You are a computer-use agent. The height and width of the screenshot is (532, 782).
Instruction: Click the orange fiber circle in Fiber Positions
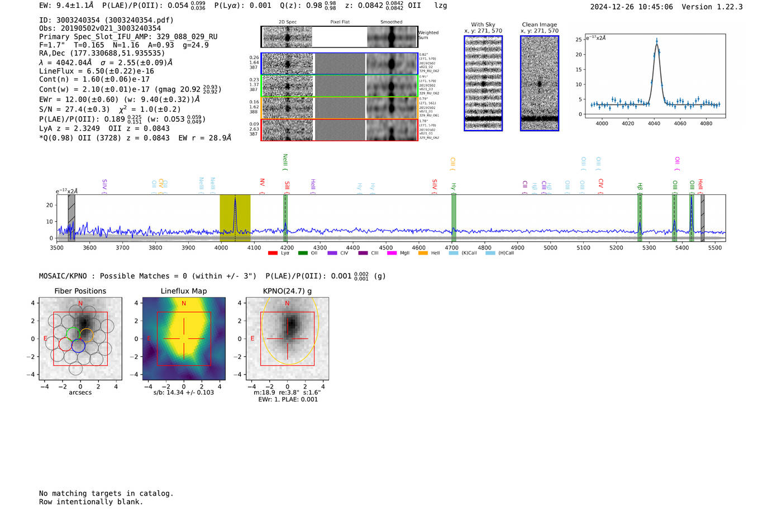(87, 336)
